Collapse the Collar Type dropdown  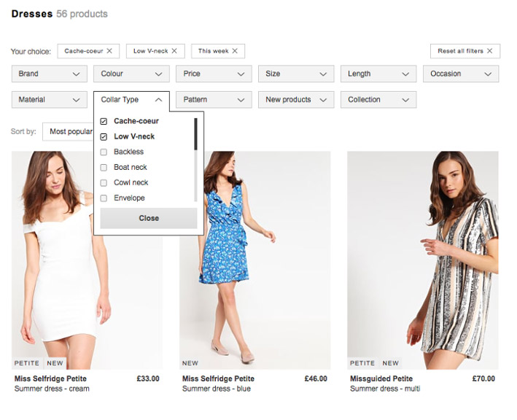tap(131, 100)
